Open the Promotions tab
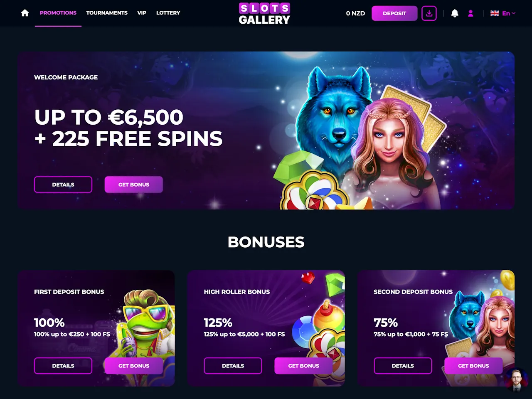Screen dimensions: 532x399 [58, 13]
